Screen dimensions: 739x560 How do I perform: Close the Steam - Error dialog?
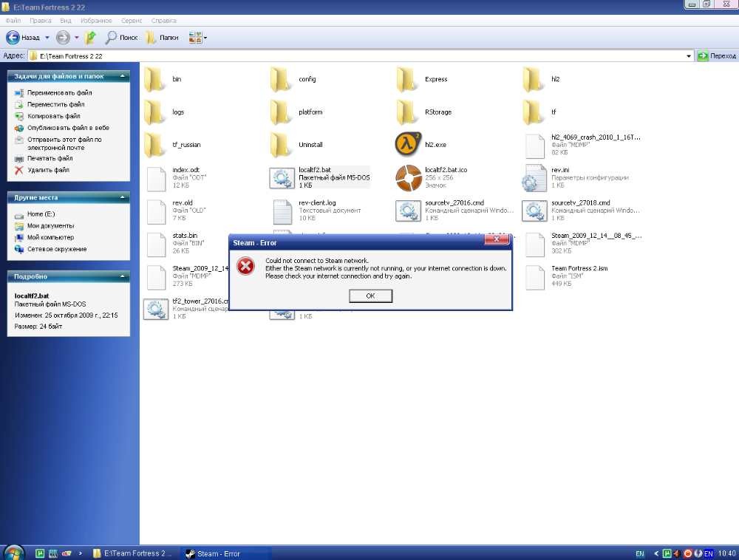click(x=497, y=239)
